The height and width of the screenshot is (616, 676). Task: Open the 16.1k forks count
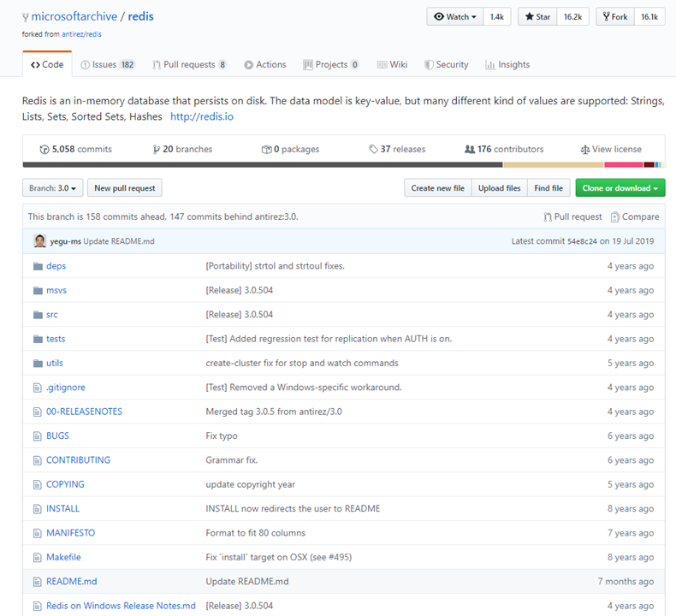pos(649,17)
